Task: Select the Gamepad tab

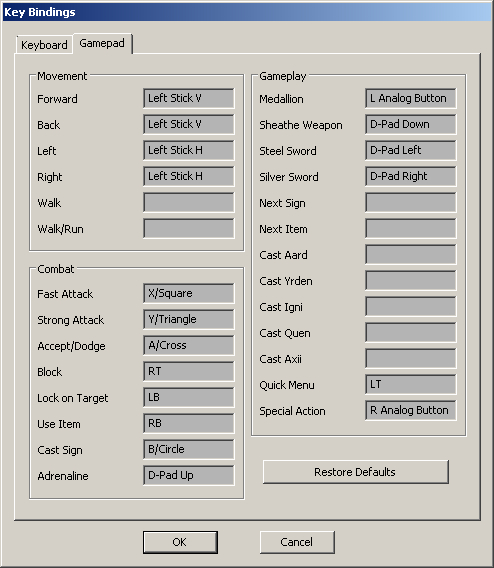Action: coord(102,43)
